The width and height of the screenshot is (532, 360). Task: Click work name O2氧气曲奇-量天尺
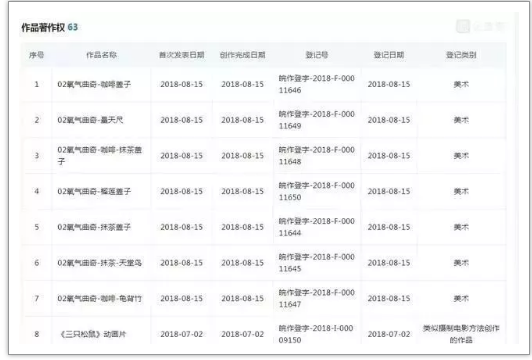tap(90, 120)
